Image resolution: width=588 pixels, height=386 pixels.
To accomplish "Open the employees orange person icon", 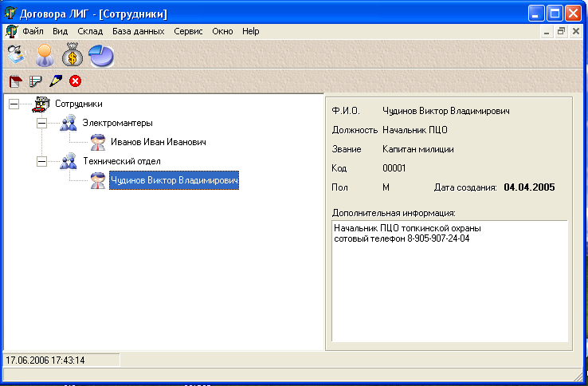I will (45, 55).
